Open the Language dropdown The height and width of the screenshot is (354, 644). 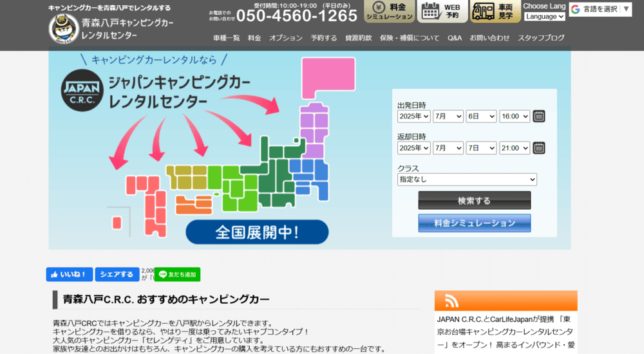click(x=545, y=17)
